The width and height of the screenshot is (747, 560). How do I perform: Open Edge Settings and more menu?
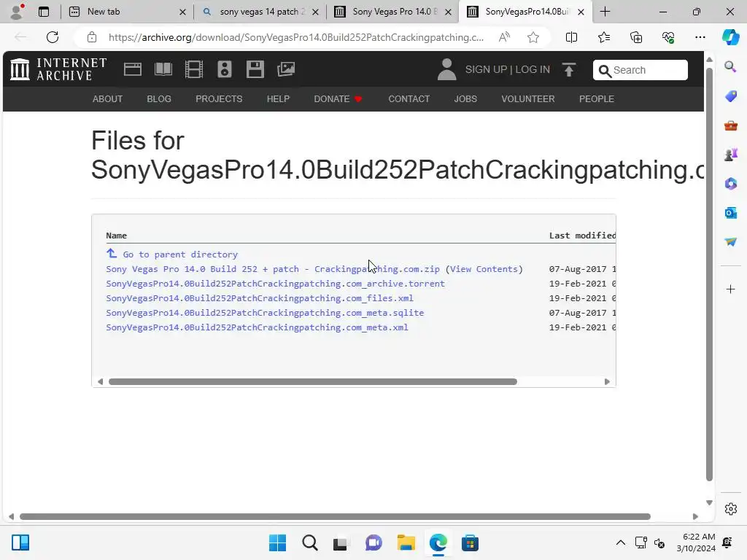click(x=700, y=37)
